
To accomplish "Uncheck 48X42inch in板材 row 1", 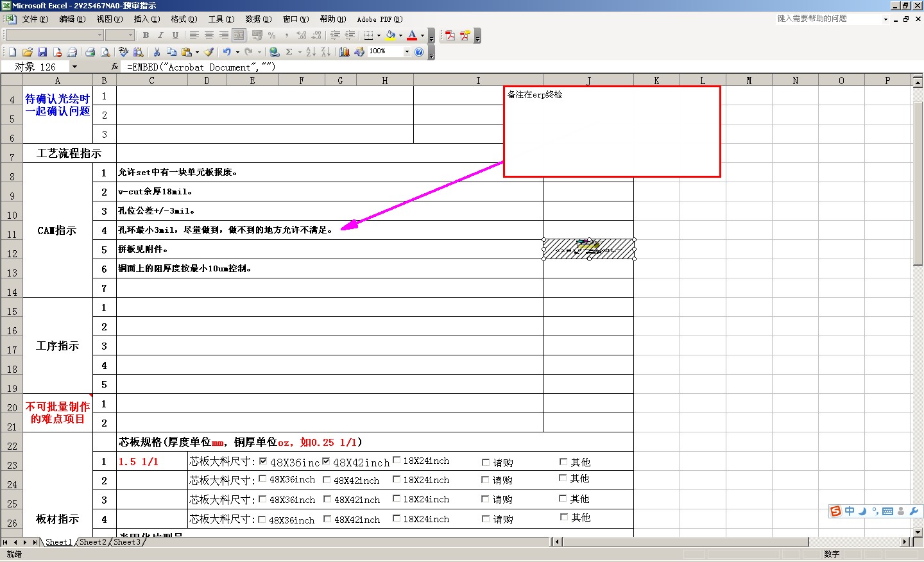I will (326, 461).
